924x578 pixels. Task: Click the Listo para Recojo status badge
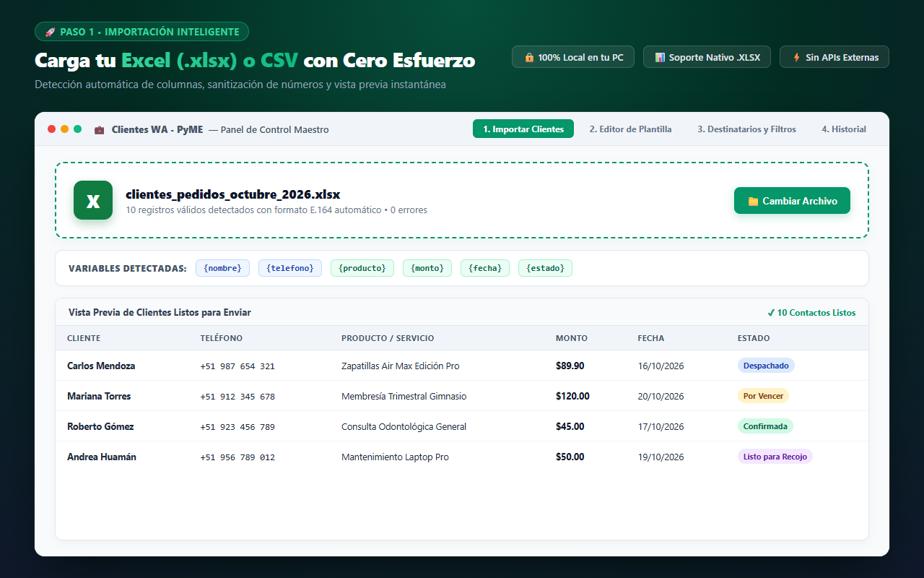[775, 457]
